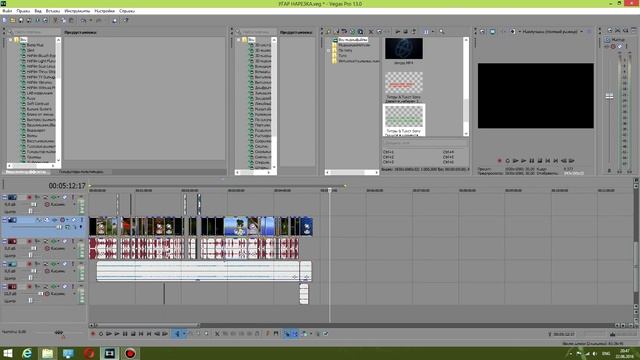Viewport: 640px width, 360px height.
Task: Open the edit tool selector dropdown arrow
Action: 184,334
